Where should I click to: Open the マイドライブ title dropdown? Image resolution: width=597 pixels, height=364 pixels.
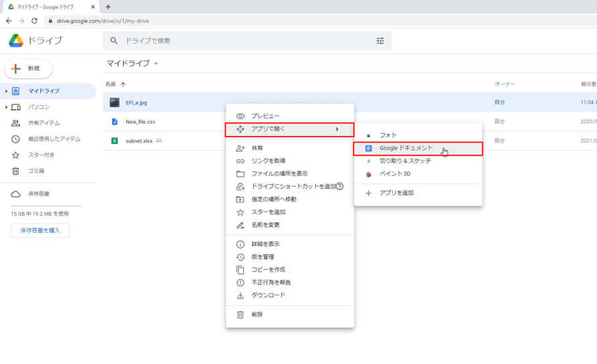pyautogui.click(x=155, y=64)
